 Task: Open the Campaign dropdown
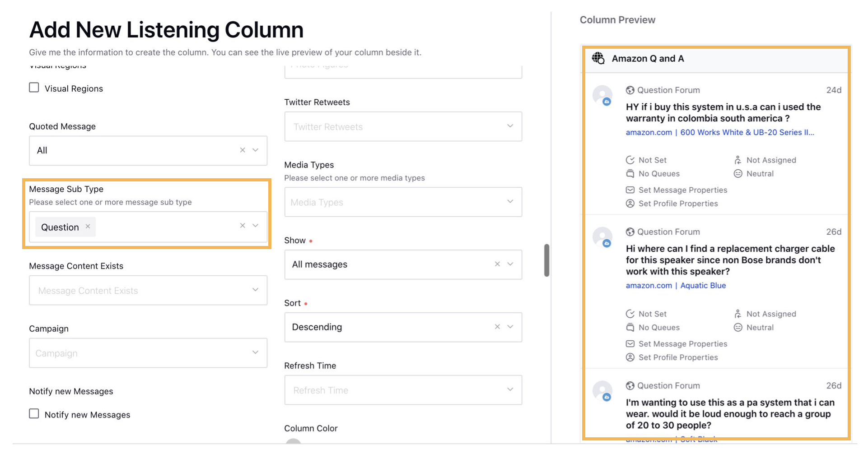point(148,353)
